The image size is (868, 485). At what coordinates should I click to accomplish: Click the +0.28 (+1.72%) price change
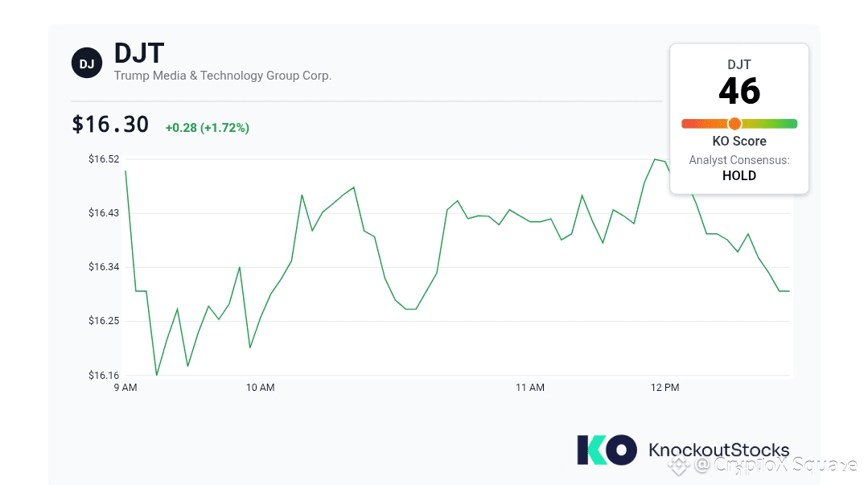tap(208, 128)
